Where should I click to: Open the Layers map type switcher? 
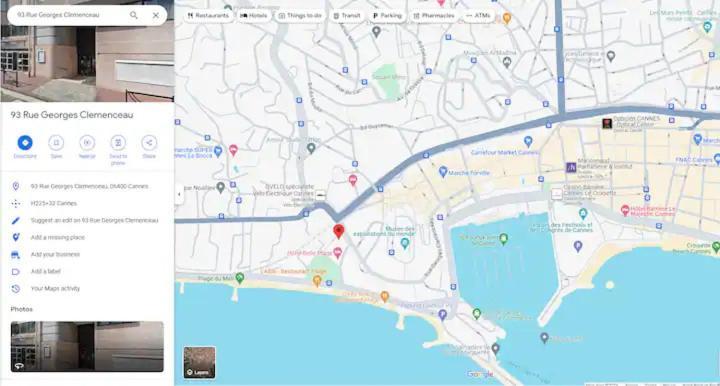coord(199,363)
